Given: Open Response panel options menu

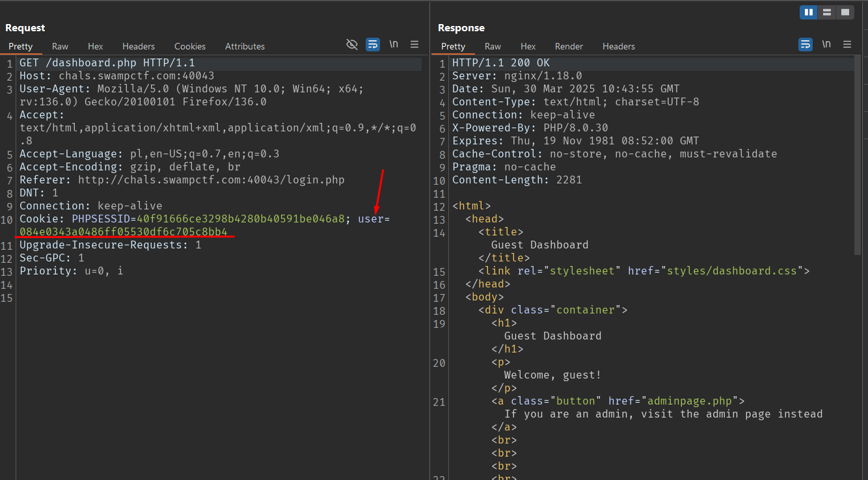Looking at the screenshot, I should coord(847,44).
